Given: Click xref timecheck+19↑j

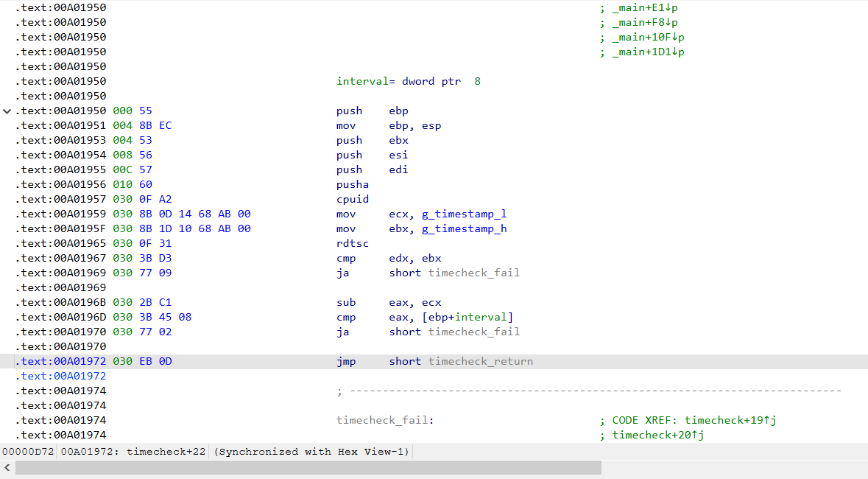Looking at the screenshot, I should [x=730, y=420].
